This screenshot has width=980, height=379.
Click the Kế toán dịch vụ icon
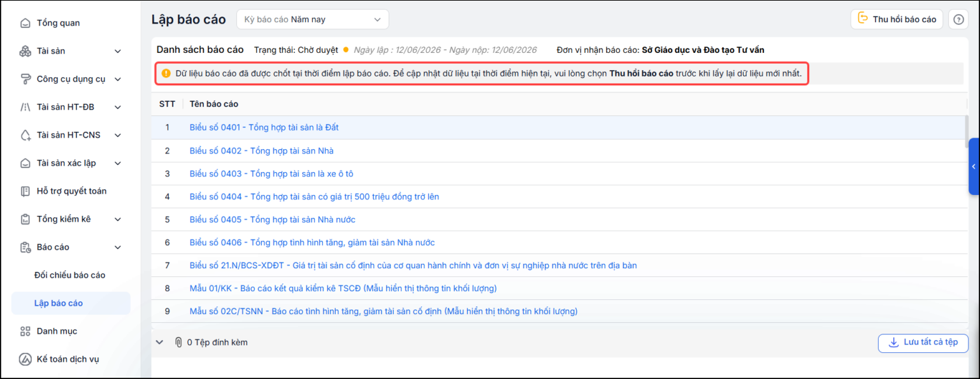pyautogui.click(x=25, y=359)
